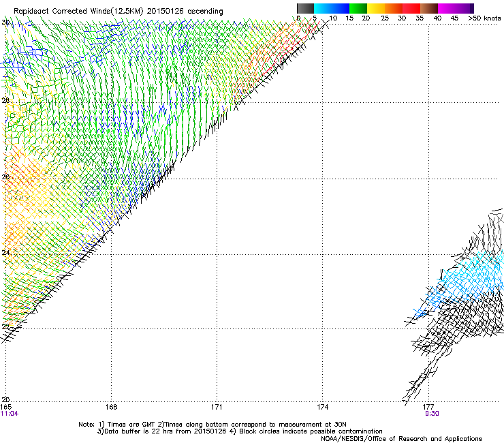Click the longitude label '177'
The image size is (504, 443).
428,408
